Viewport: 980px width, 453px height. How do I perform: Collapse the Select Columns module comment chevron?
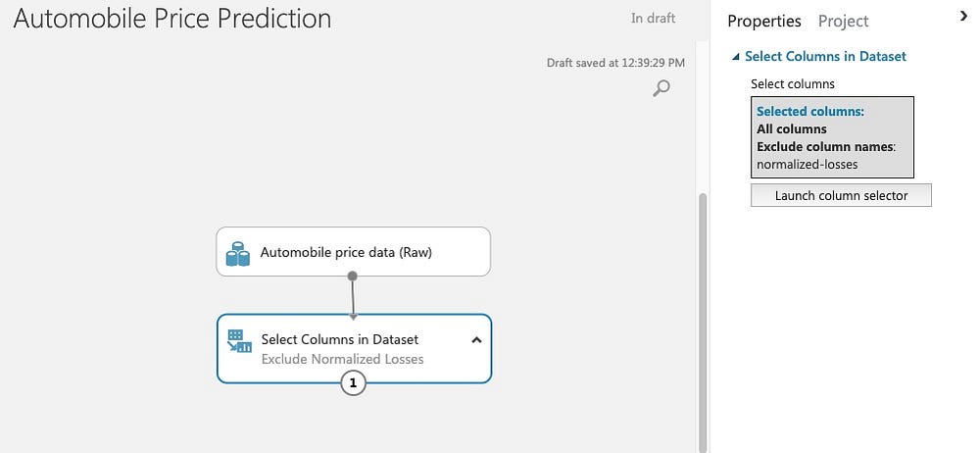coord(476,339)
